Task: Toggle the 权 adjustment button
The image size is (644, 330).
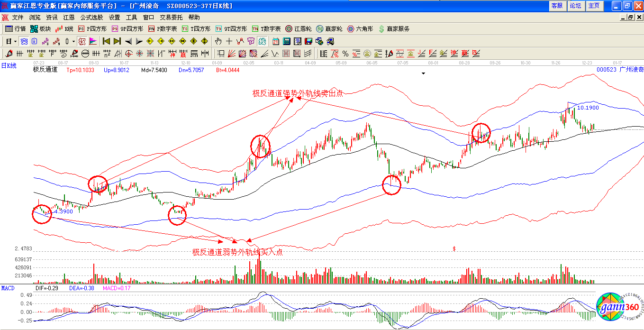Action: pos(82,41)
